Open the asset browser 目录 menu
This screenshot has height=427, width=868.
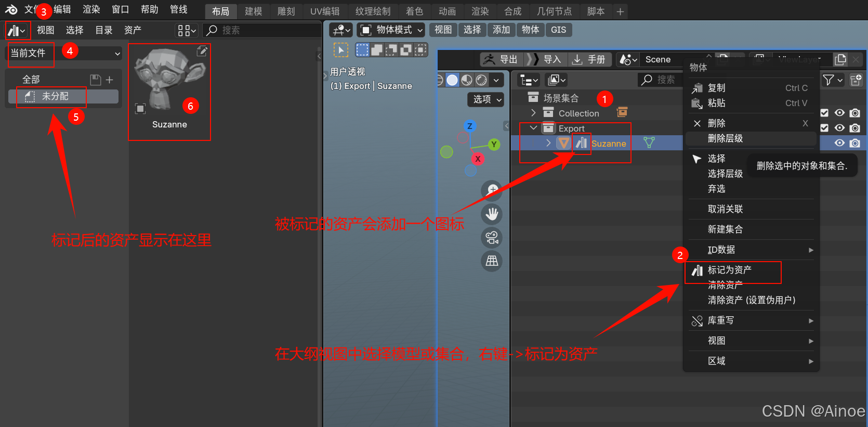point(104,30)
